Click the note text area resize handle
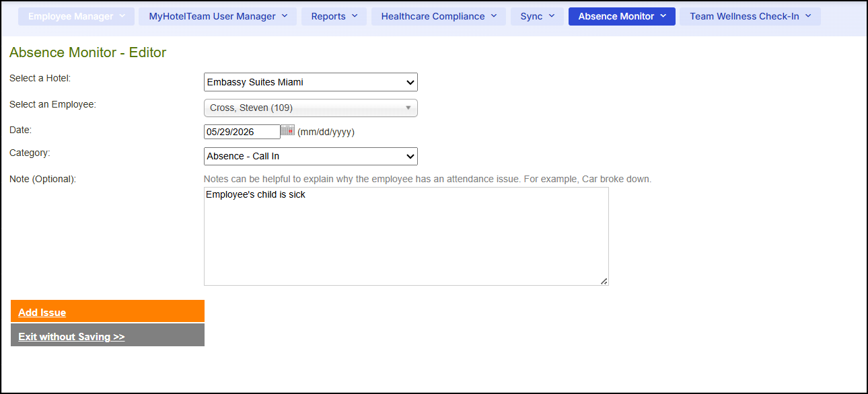 pos(604,281)
